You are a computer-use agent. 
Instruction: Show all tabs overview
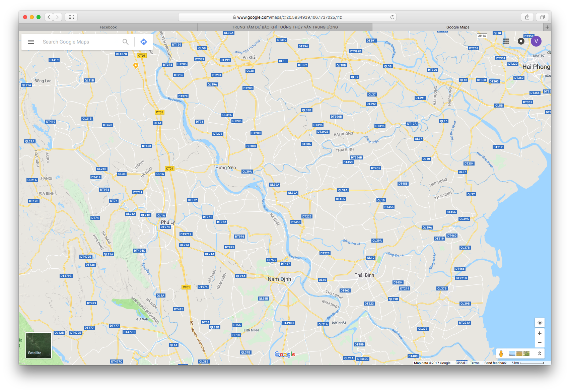(542, 17)
